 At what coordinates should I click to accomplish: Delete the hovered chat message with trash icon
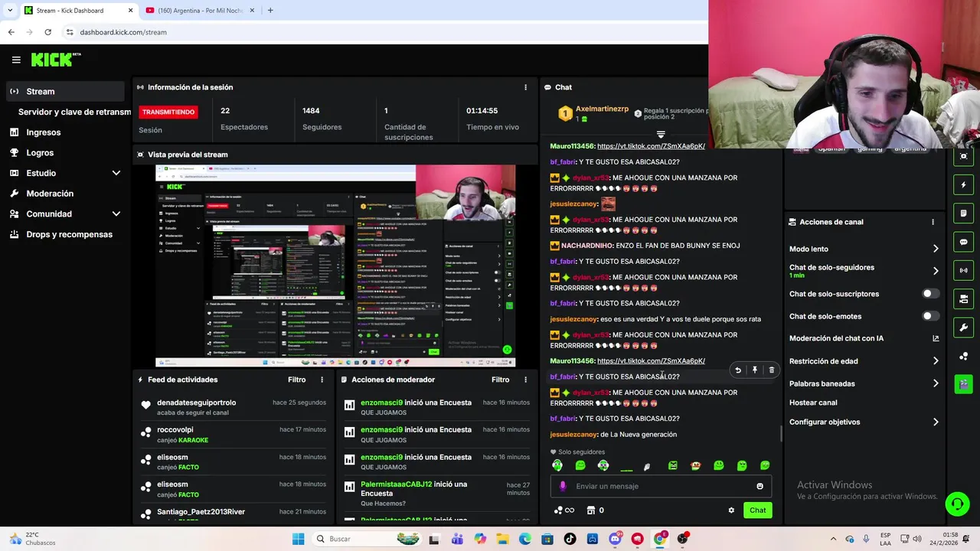coord(771,370)
